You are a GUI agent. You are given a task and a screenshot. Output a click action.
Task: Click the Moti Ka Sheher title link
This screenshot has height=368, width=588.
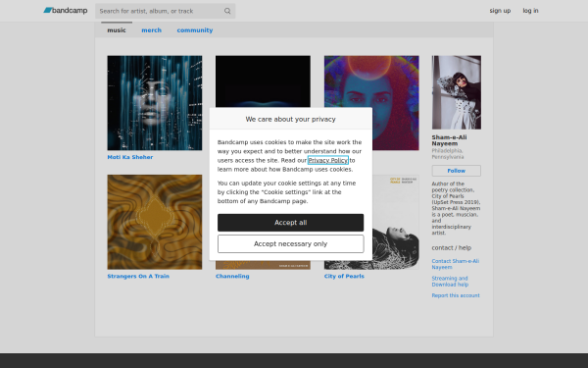[x=130, y=157]
